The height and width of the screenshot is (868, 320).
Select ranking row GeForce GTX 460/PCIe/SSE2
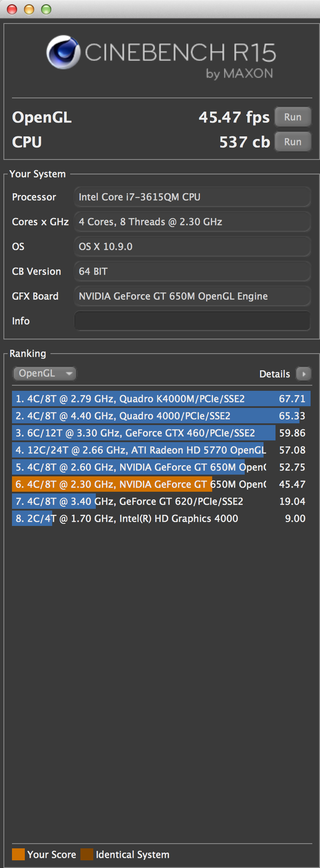tap(161, 433)
